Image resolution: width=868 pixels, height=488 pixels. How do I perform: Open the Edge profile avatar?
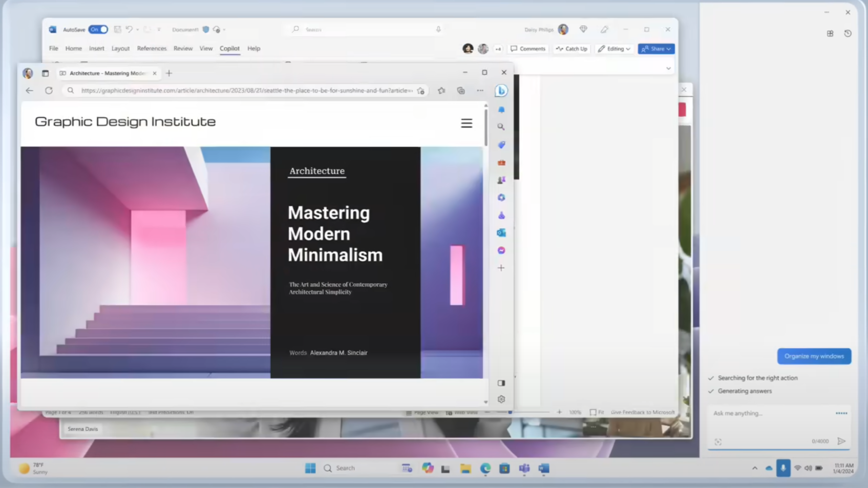point(28,73)
